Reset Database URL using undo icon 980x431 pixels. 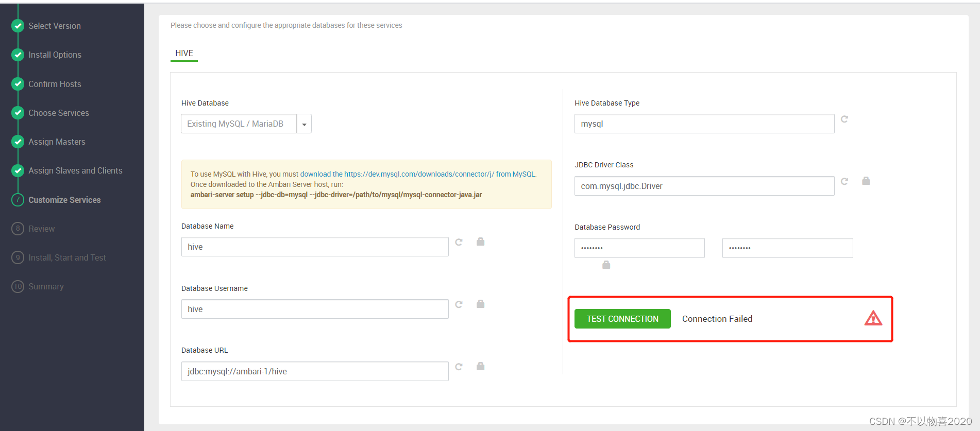[x=459, y=367]
